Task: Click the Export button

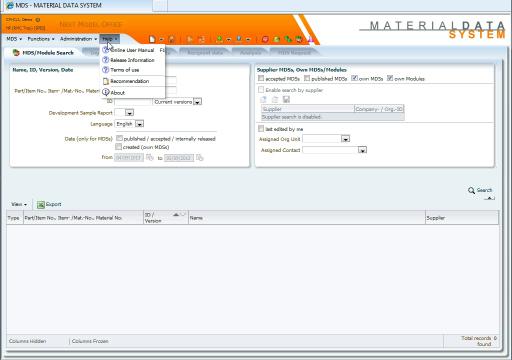Action: 49,205
